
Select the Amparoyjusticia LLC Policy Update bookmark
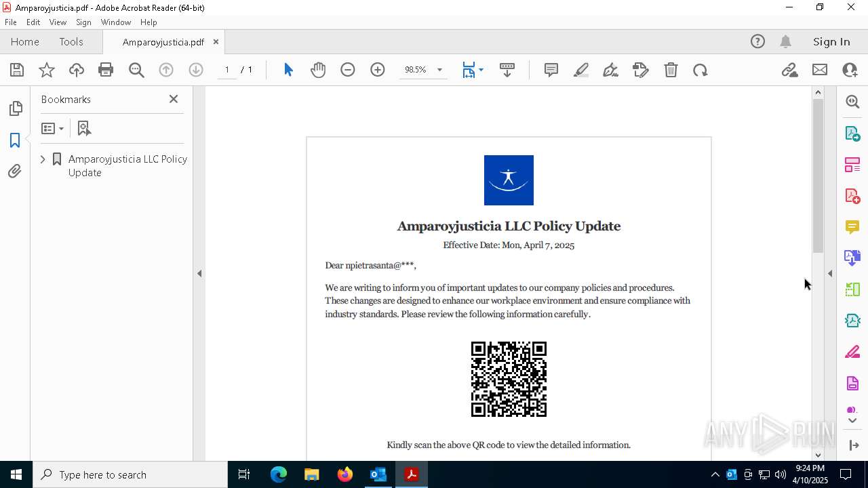pyautogui.click(x=127, y=165)
